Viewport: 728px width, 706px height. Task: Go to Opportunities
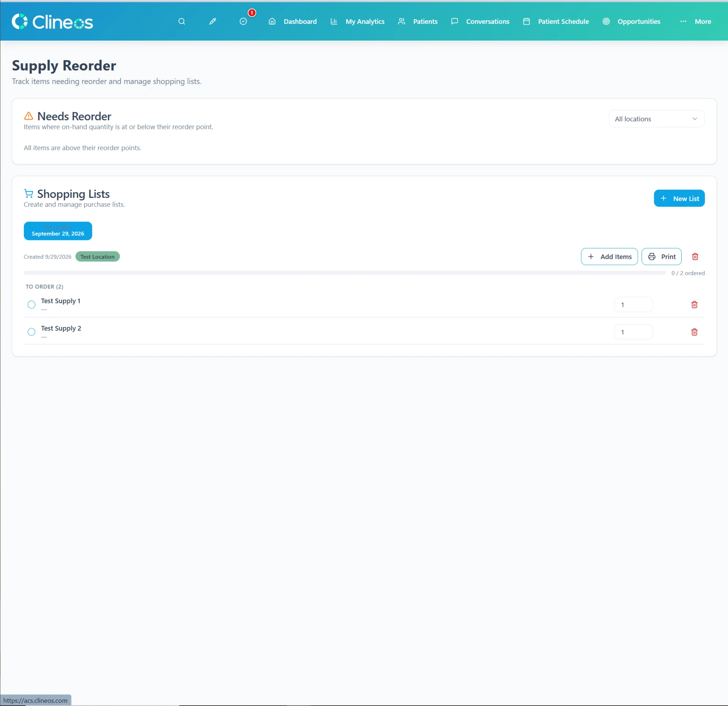pyautogui.click(x=632, y=22)
